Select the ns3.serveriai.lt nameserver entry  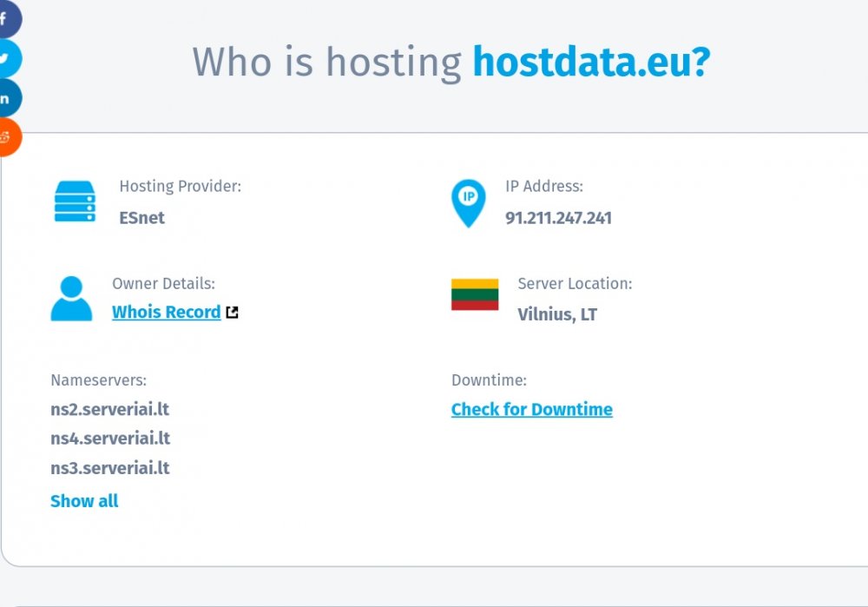(109, 468)
